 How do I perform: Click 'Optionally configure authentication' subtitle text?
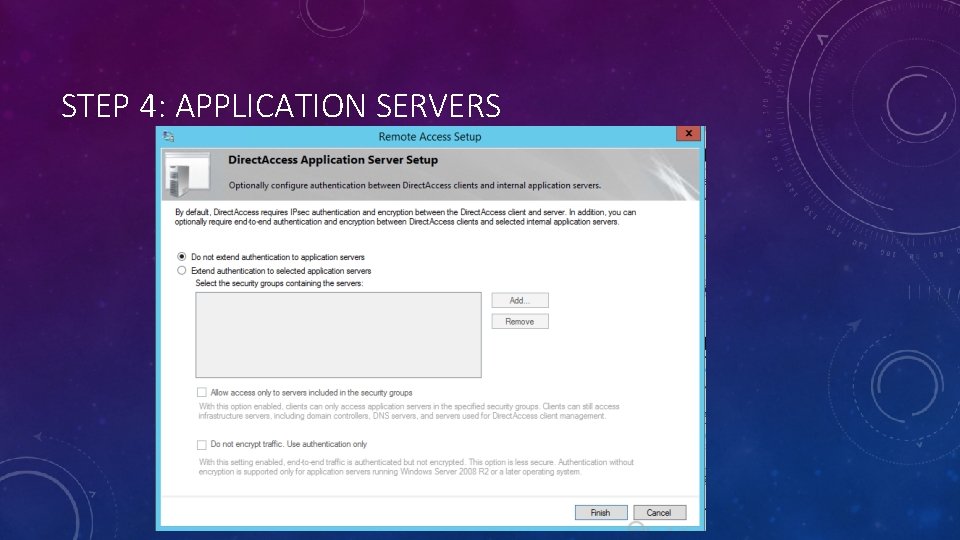tap(414, 186)
